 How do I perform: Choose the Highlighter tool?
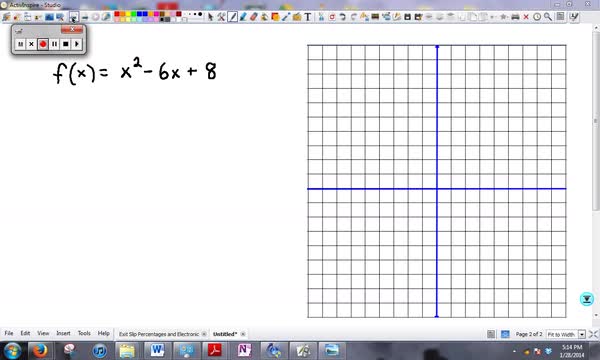tap(243, 17)
